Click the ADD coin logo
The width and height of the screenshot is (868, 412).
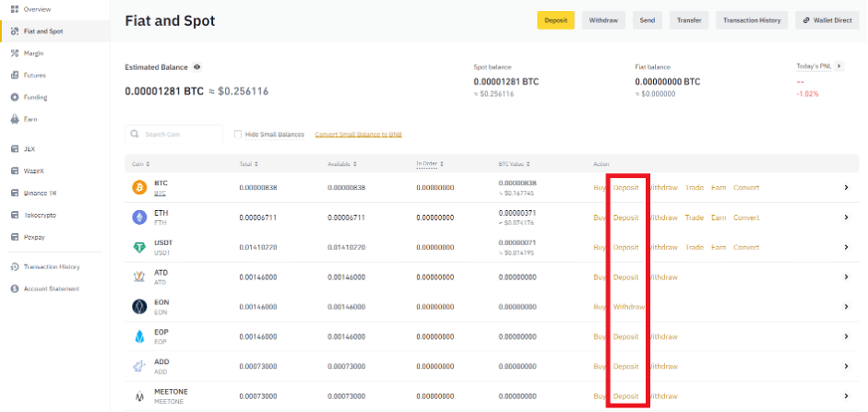(139, 366)
